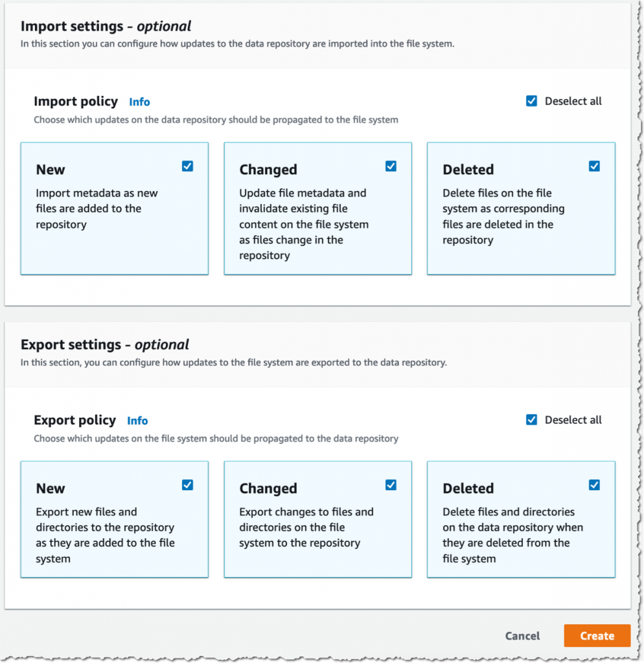
Task: Toggle Deselect all for Import policy
Action: tap(531, 101)
